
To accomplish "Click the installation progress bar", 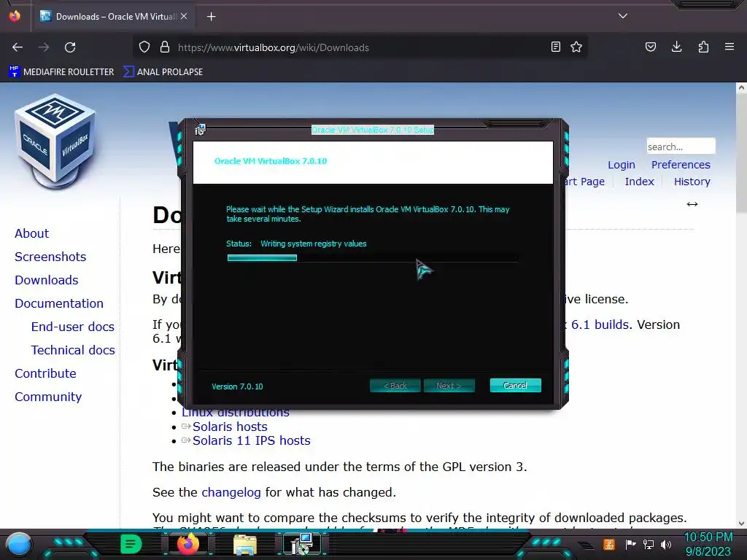I will click(x=373, y=257).
